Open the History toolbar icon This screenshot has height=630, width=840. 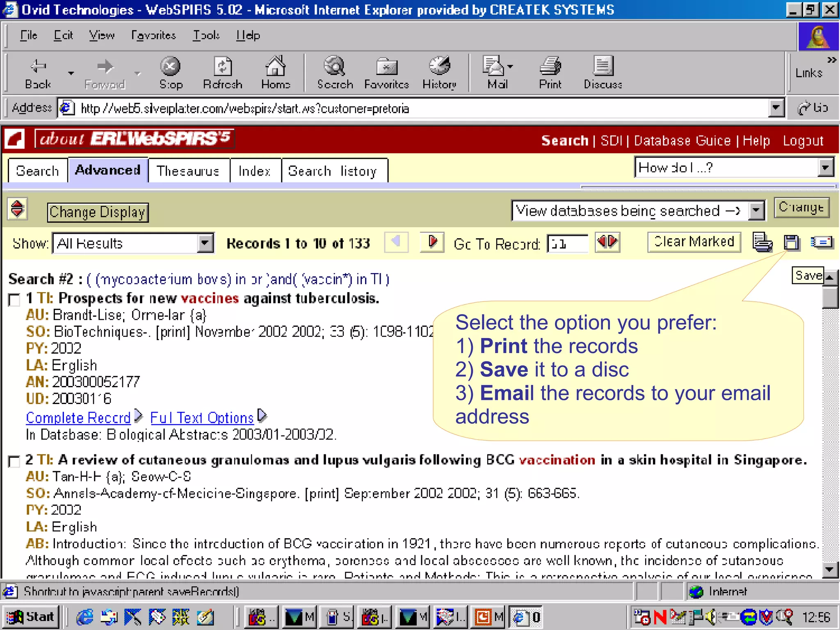tap(439, 66)
